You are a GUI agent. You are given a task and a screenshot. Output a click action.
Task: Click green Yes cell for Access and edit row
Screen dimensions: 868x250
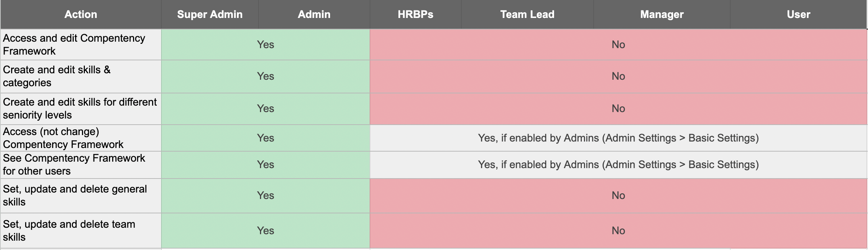266,45
